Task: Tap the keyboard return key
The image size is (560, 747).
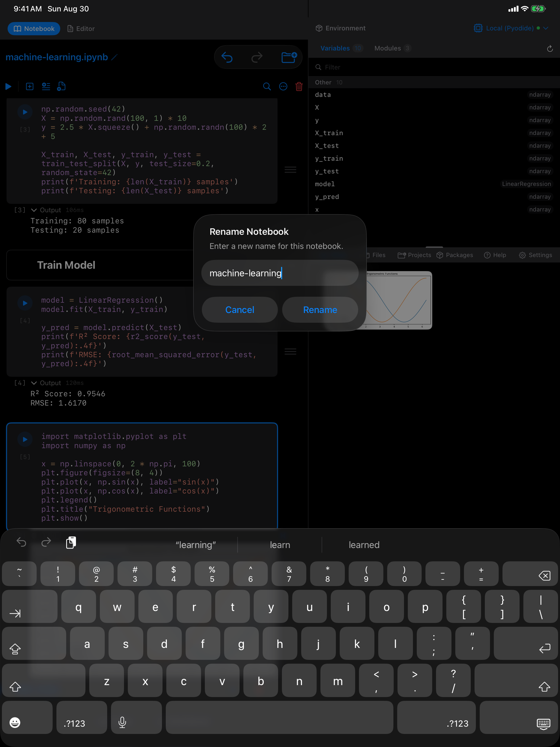Action: (526, 643)
